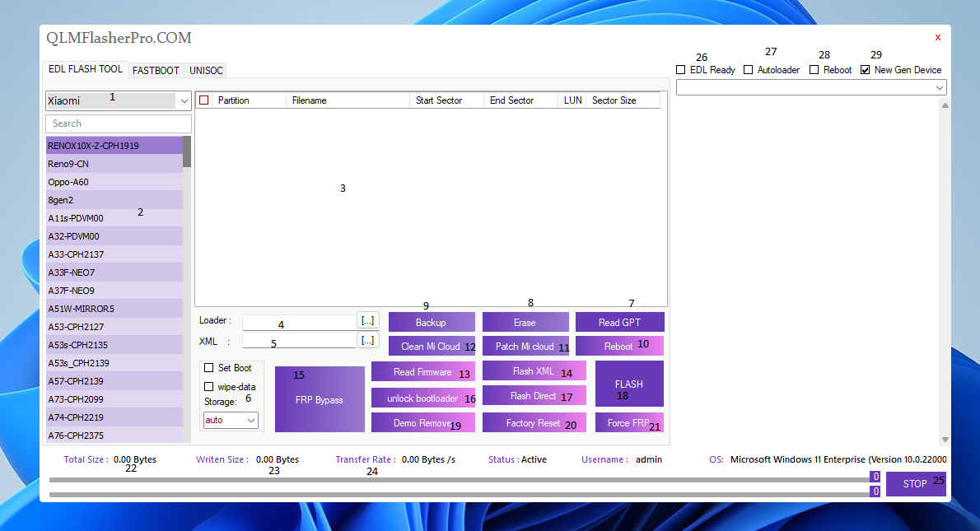Switch to the FASTBOOT tab
980x531 pixels.
point(156,71)
